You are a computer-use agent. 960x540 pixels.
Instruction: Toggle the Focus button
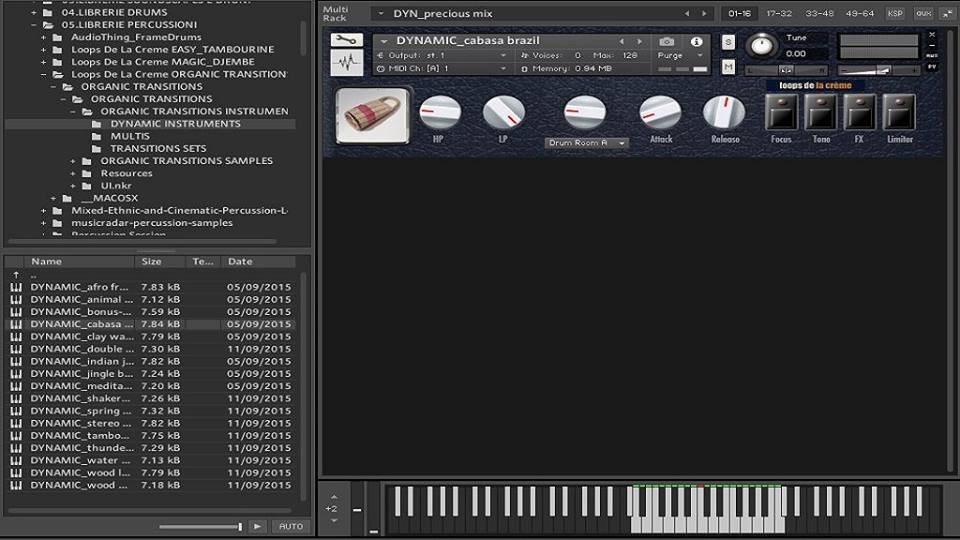781,112
